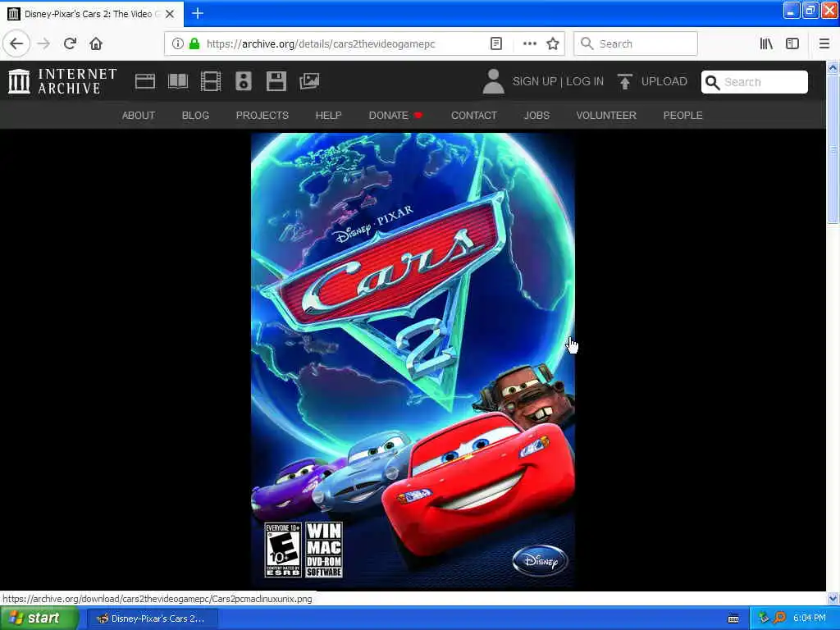840x630 pixels.
Task: Click the Archive search magnifier icon
Action: pyautogui.click(x=712, y=82)
